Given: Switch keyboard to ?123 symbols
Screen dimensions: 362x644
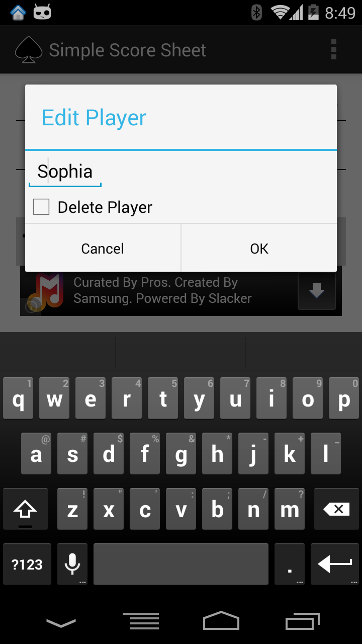Looking at the screenshot, I should (x=27, y=565).
